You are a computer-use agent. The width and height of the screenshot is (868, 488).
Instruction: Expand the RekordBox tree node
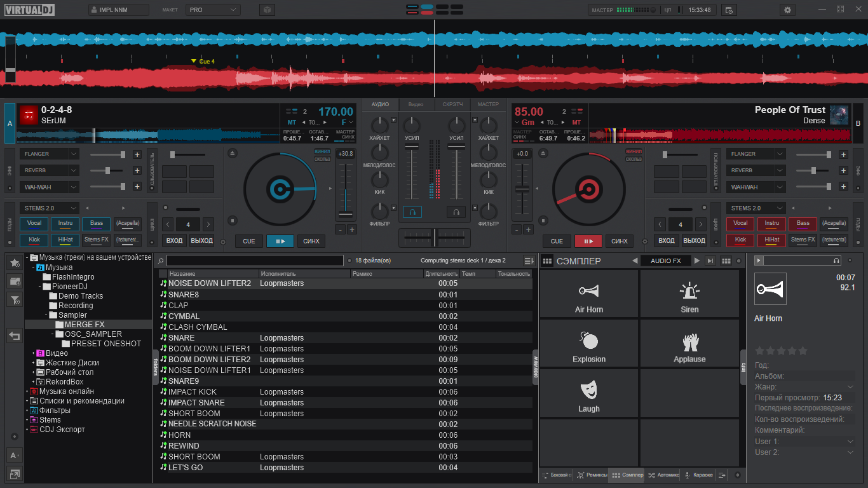click(x=33, y=382)
